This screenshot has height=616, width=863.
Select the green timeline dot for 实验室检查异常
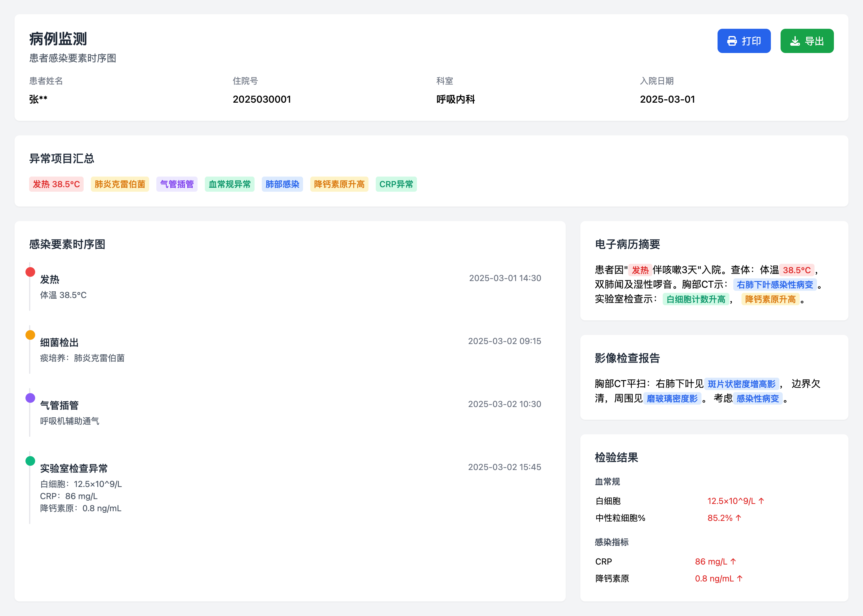(30, 461)
